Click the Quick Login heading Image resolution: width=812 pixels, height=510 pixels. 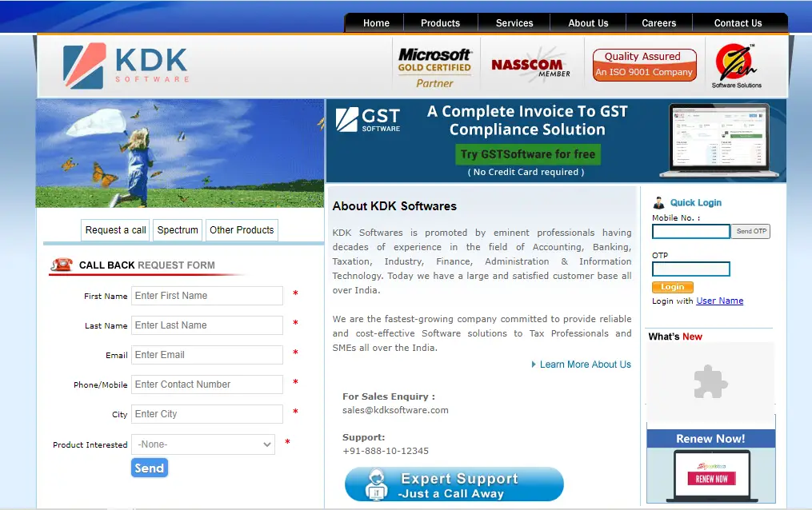tap(695, 203)
